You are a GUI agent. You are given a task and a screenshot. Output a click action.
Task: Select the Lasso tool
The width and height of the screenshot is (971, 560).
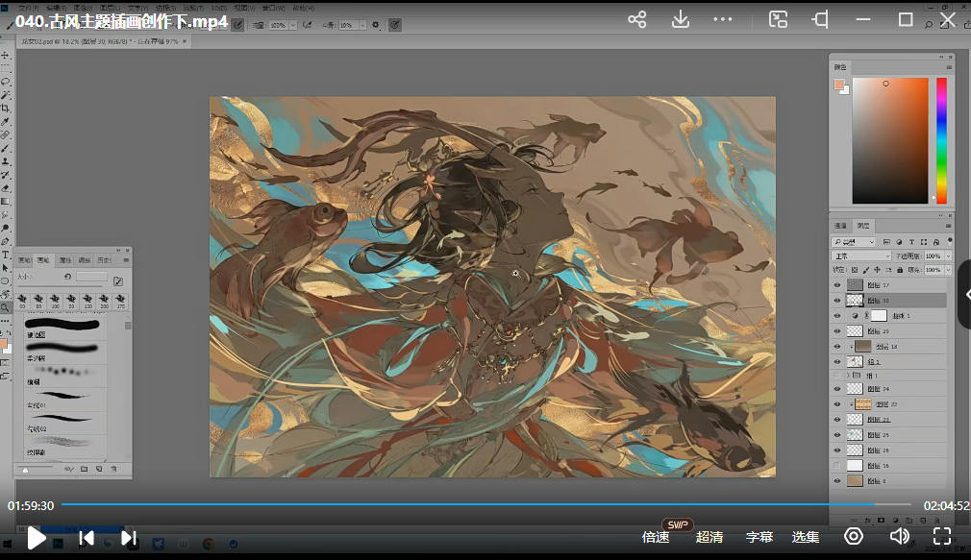(x=6, y=83)
